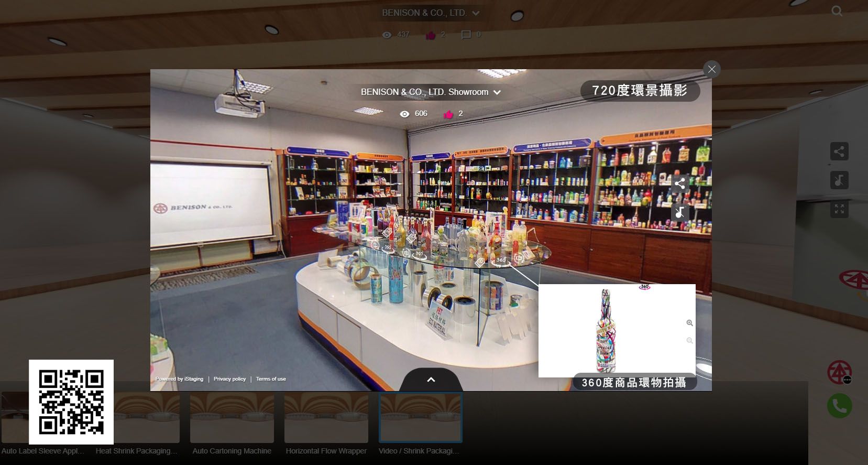Like the showroom via the thumbs-up beside 606
868x465 pixels.
(x=448, y=114)
